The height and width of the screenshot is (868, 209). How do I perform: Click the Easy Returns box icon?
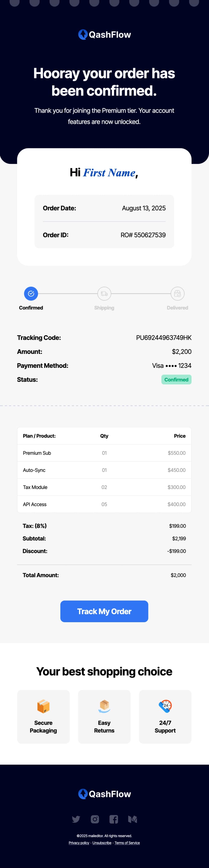coord(104,706)
